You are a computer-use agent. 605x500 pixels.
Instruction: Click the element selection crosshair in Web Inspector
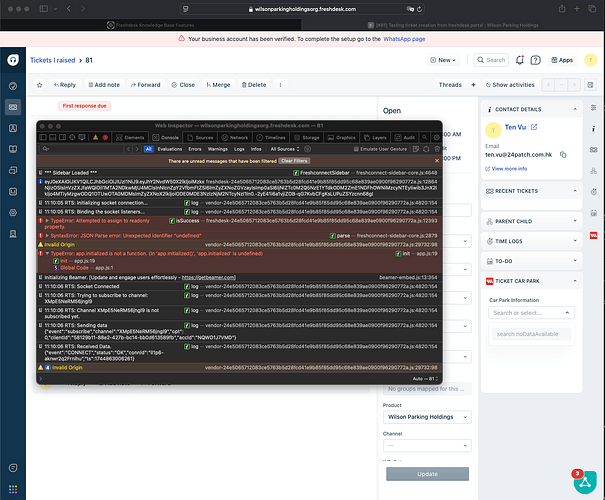72,137
